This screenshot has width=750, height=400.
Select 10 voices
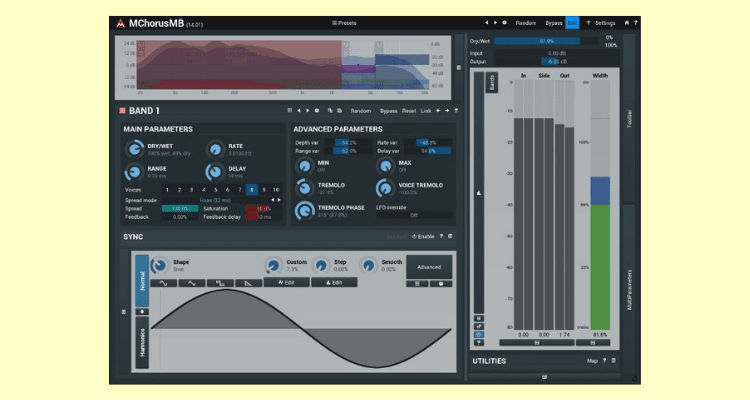(x=276, y=190)
